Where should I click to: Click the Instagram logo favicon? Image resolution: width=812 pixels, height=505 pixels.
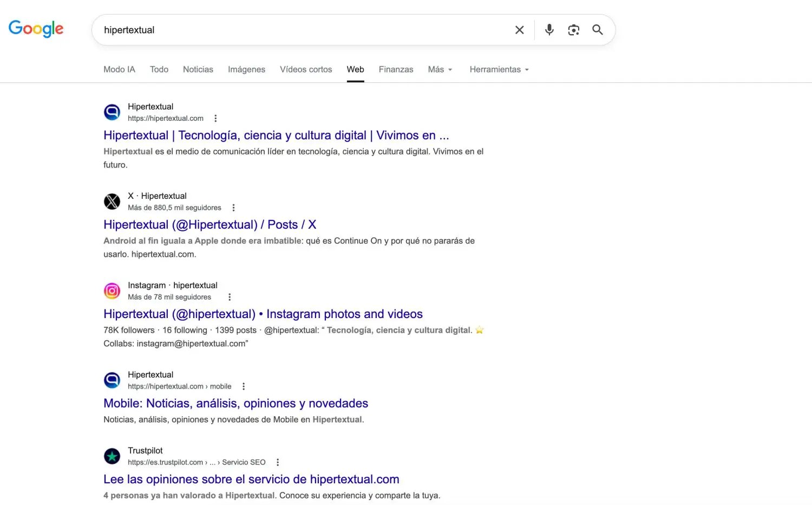tap(112, 291)
